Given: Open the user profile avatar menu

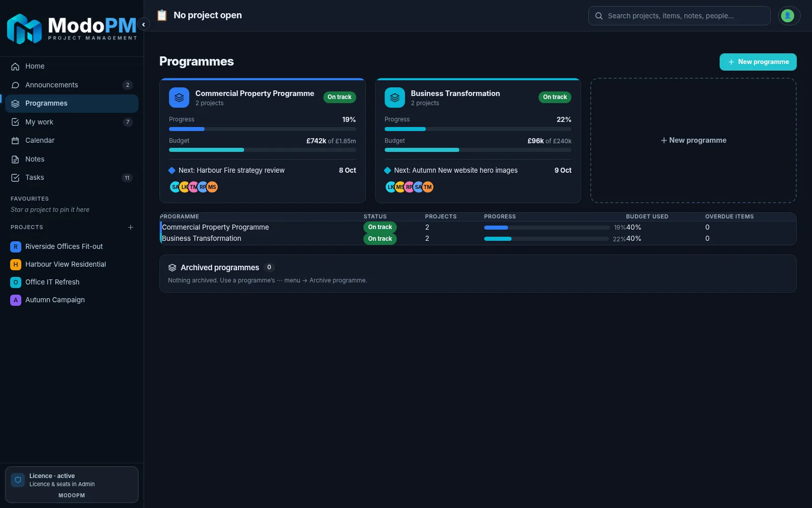Looking at the screenshot, I should click(x=789, y=16).
